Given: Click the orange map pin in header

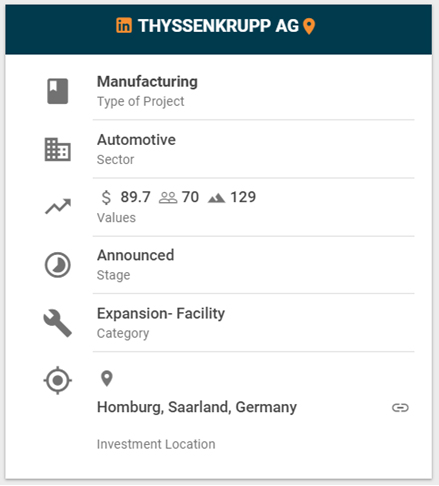Looking at the screenshot, I should pos(309,26).
